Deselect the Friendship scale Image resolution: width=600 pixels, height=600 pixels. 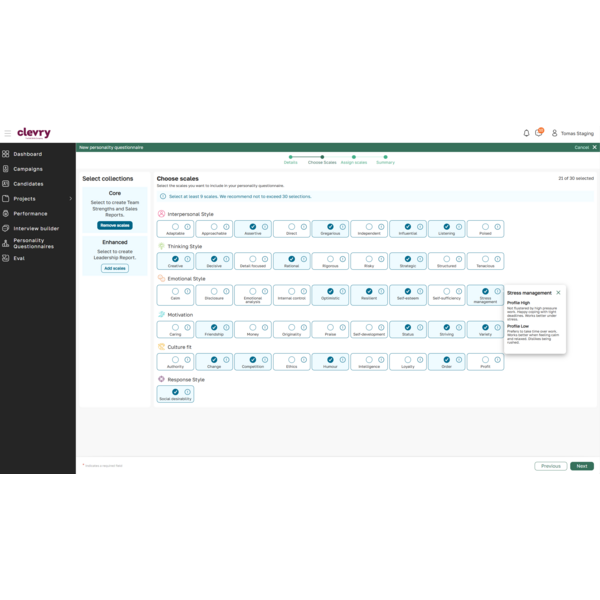[x=214, y=327]
